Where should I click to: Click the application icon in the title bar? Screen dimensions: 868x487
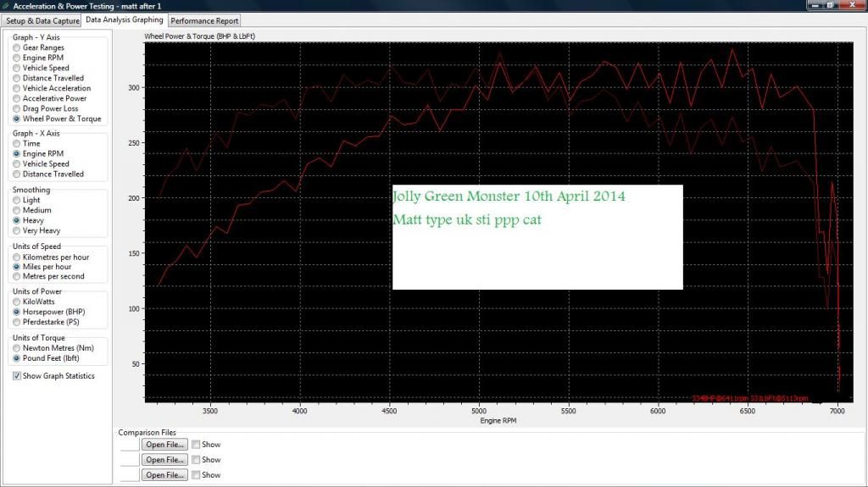tap(7, 6)
